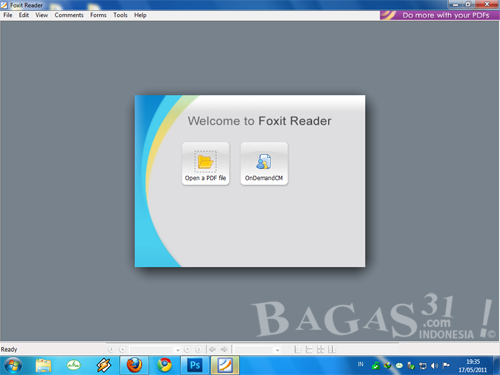Screen dimensions: 500x375
Task: Click the zoom percentage input field
Action: (254, 350)
